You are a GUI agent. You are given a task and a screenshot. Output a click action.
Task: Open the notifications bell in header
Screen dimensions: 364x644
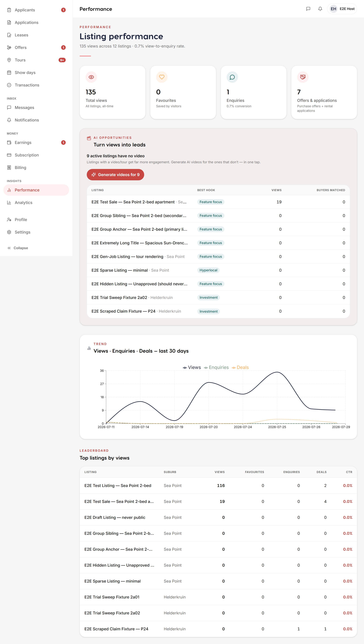320,9
